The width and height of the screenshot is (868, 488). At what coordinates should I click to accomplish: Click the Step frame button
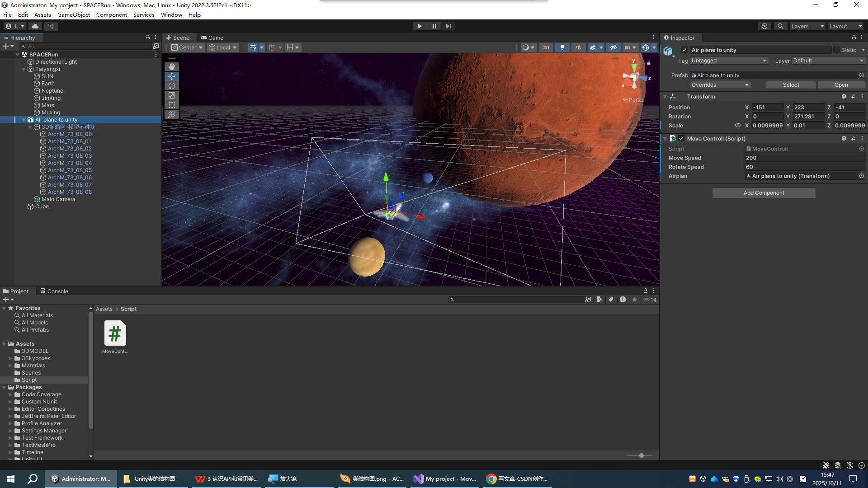tap(448, 26)
